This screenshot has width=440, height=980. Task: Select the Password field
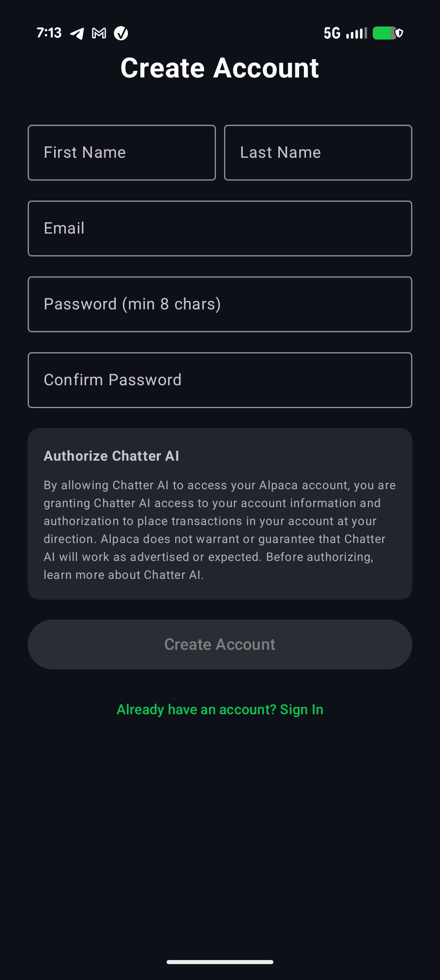220,304
